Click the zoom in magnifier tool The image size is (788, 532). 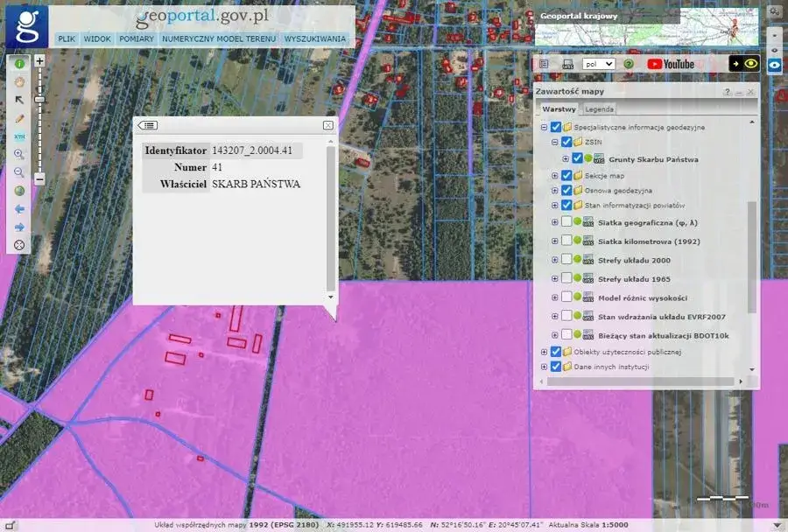pyautogui.click(x=19, y=154)
